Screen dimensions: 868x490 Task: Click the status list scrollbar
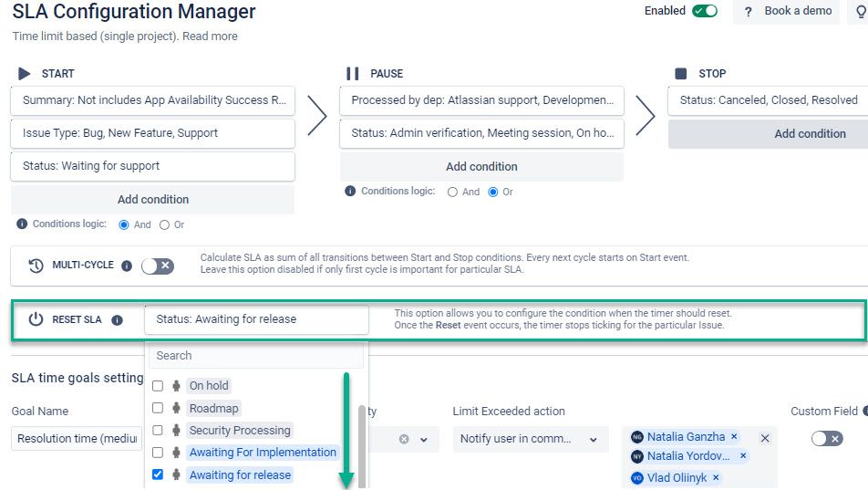click(362, 446)
